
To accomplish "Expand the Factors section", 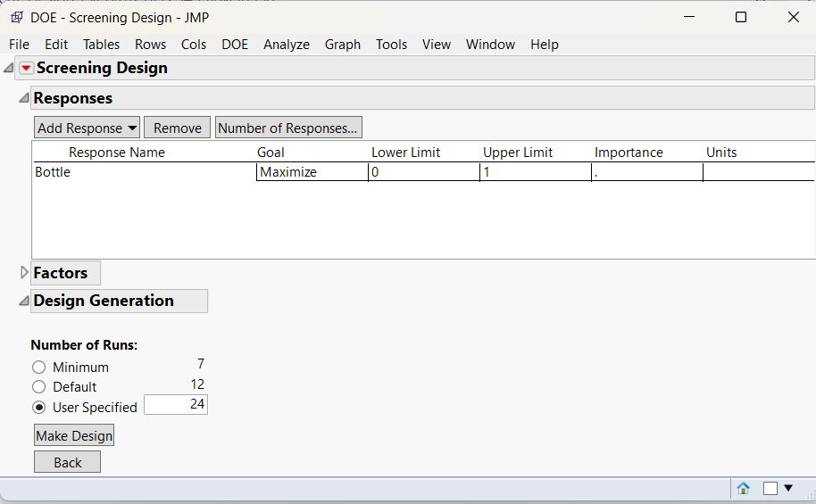I will (x=24, y=273).
